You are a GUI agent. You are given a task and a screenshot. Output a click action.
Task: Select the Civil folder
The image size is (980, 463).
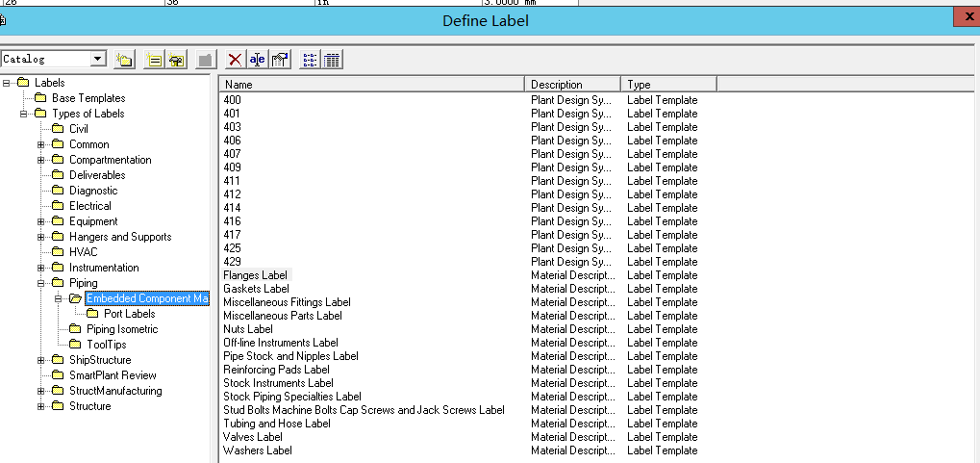tap(78, 129)
